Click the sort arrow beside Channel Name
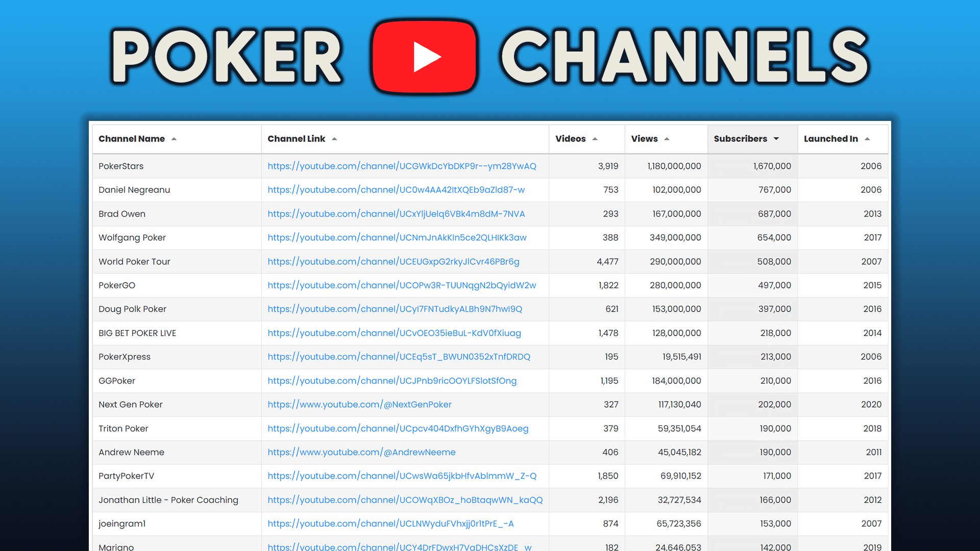Screen dimensions: 980x551 pos(174,138)
